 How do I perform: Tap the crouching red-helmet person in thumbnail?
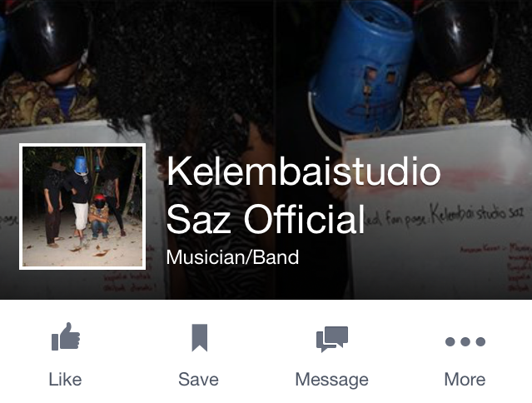99,216
